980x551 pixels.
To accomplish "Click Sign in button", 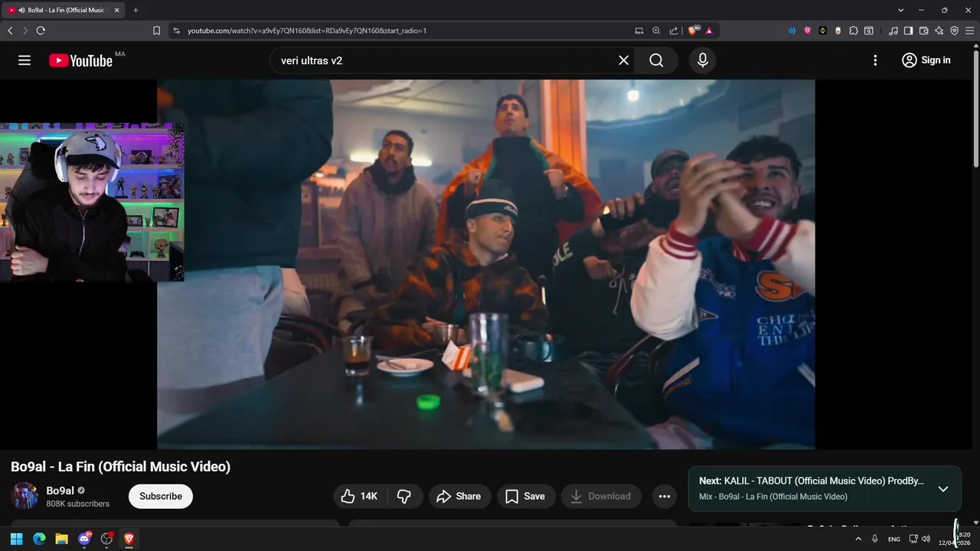I will click(x=926, y=60).
